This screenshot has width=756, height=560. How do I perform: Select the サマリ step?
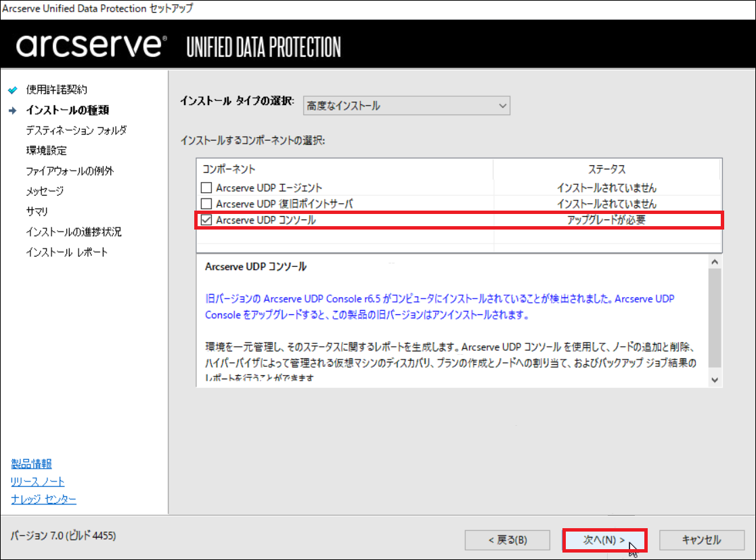(37, 211)
